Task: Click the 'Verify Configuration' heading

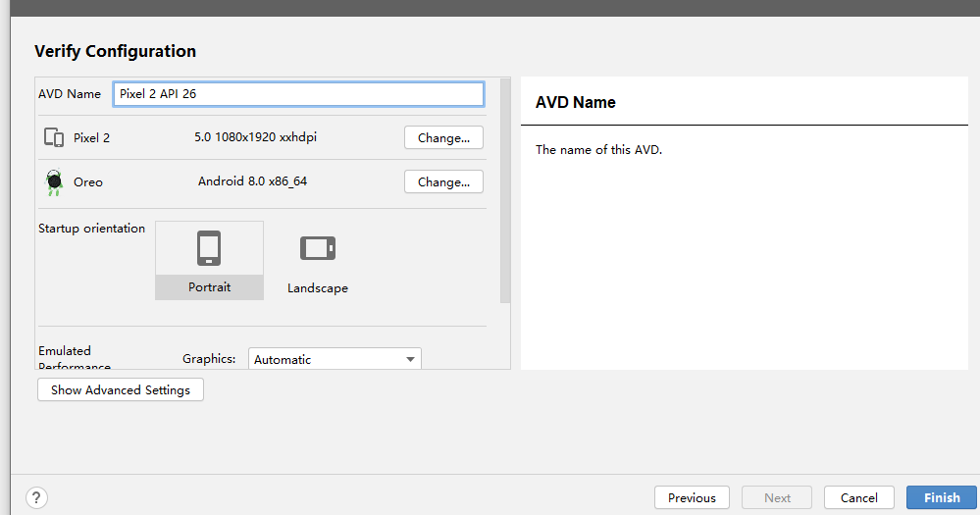Action: [x=116, y=51]
